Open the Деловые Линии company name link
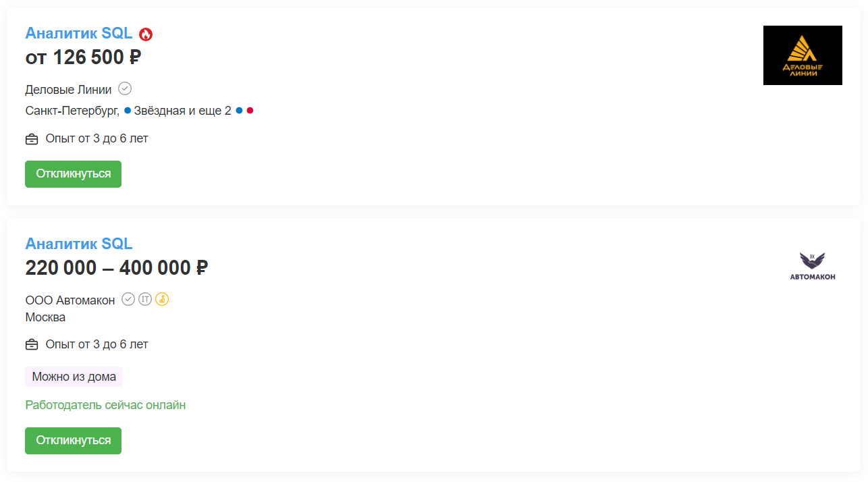The width and height of the screenshot is (868, 482). tap(68, 89)
